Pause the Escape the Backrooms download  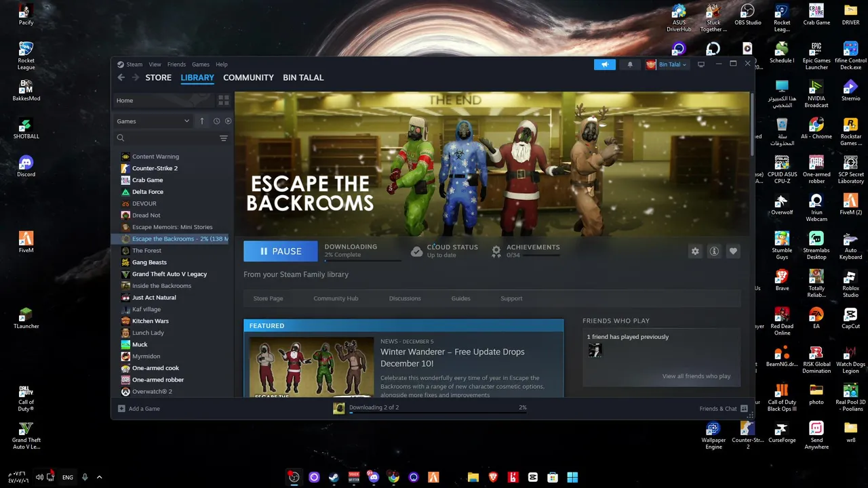(281, 251)
